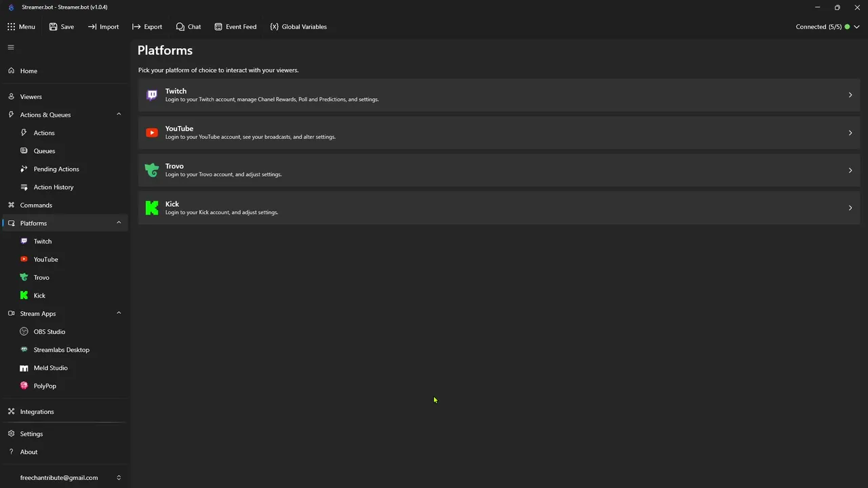The width and height of the screenshot is (868, 488).
Task: Open Event Feed from the toolbar
Action: coord(235,27)
